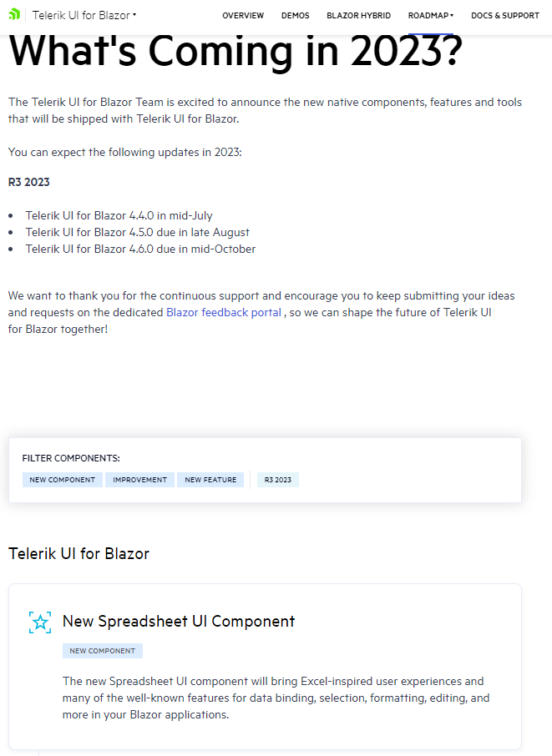The height and width of the screenshot is (756, 552).
Task: Select BLAZOR HYBRID in the top navigation
Action: pyautogui.click(x=358, y=16)
